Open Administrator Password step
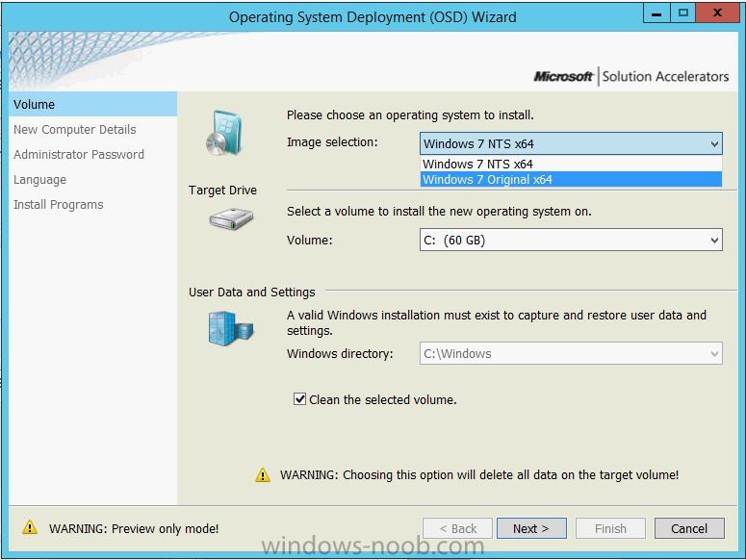746x560 pixels. tap(79, 155)
